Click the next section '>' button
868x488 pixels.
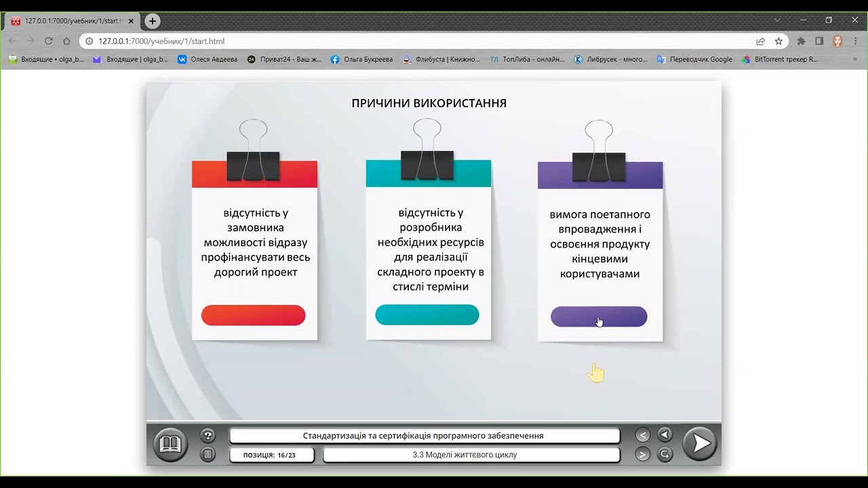pos(643,454)
